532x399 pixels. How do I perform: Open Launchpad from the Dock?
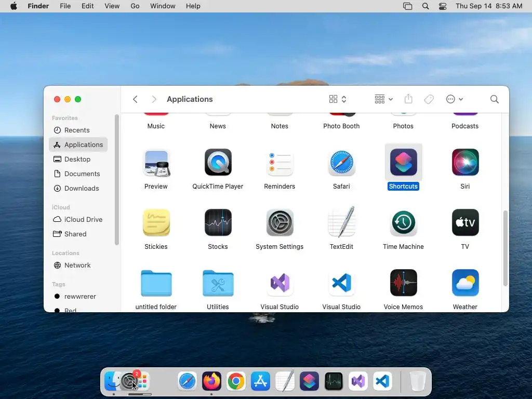(x=144, y=381)
